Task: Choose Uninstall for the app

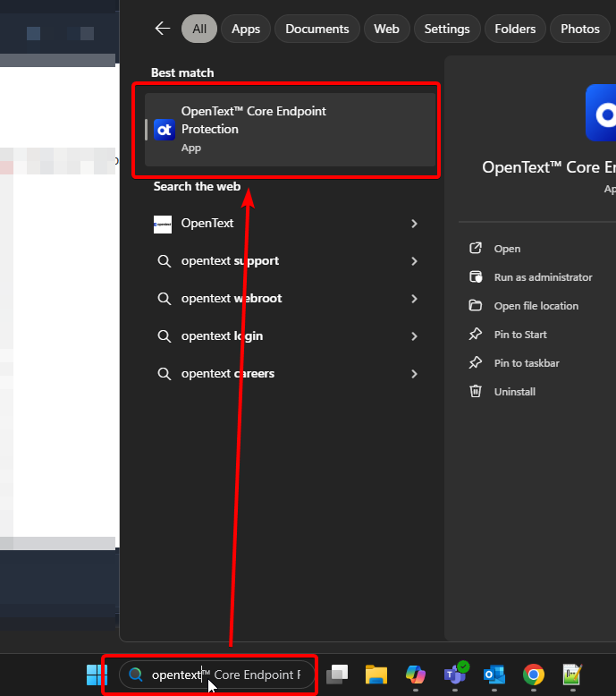Action: click(x=514, y=392)
